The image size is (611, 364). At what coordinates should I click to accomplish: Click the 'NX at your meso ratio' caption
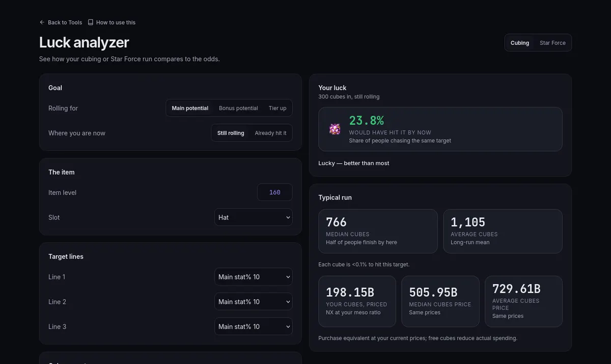[353, 313]
